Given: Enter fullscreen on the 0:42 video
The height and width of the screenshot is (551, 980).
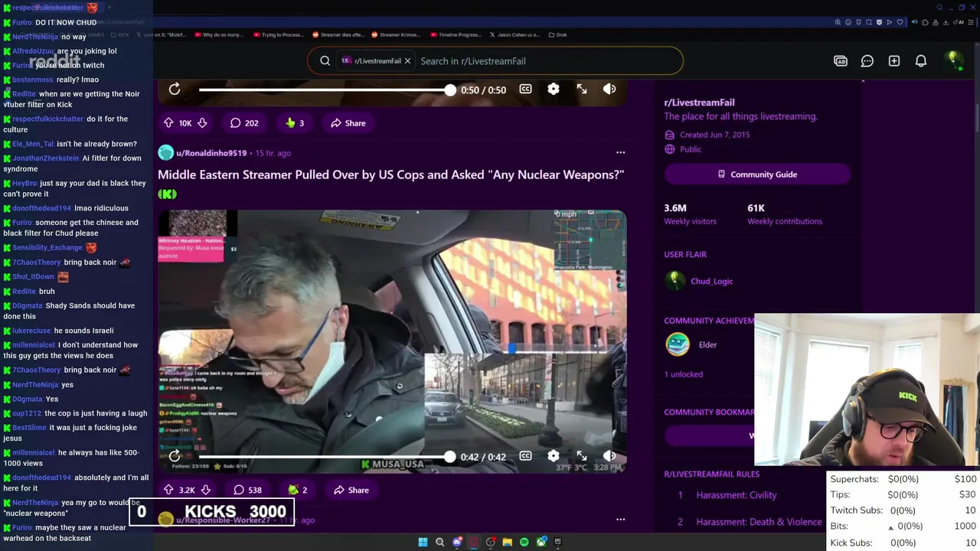Looking at the screenshot, I should [x=582, y=456].
